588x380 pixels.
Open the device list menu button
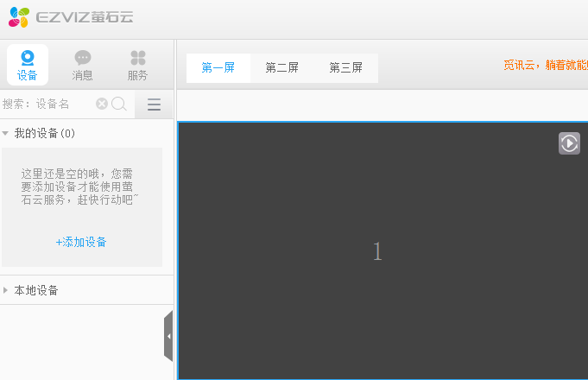(154, 104)
